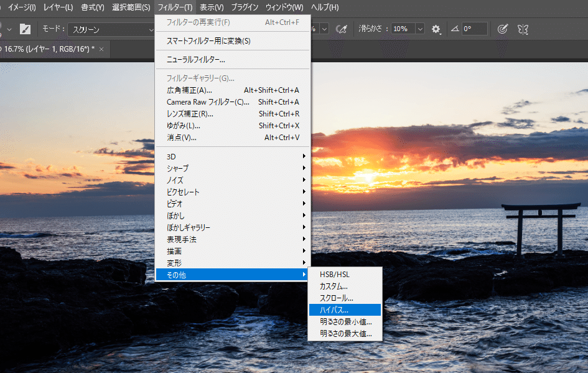Open smoothing options gear icon
Image resolution: width=588 pixels, height=373 pixels.
(x=436, y=29)
